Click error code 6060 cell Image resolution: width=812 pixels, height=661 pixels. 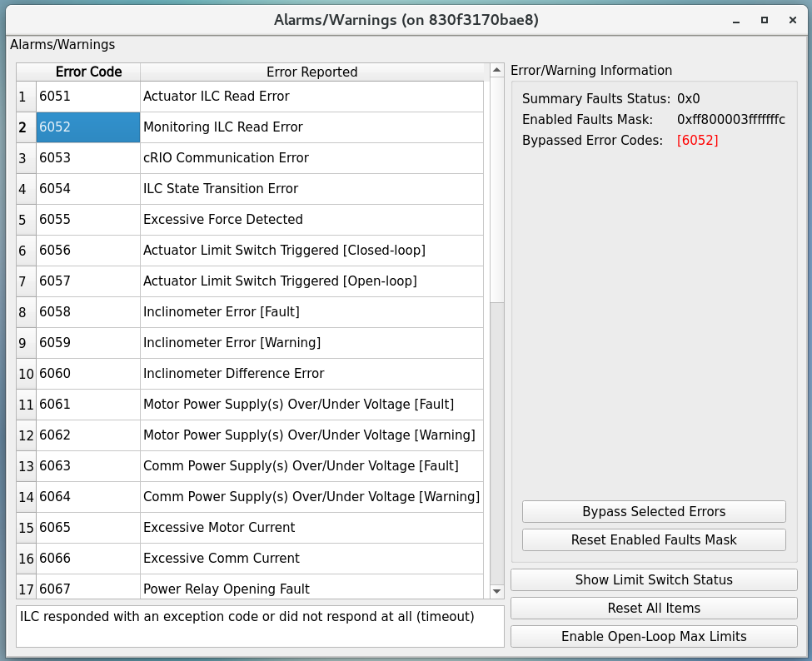coord(87,374)
